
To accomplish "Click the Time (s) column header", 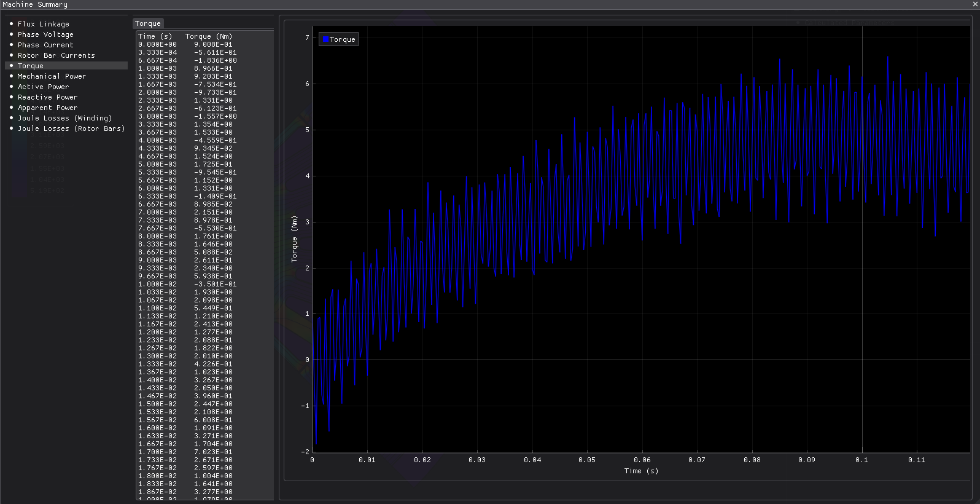I will tap(155, 36).
